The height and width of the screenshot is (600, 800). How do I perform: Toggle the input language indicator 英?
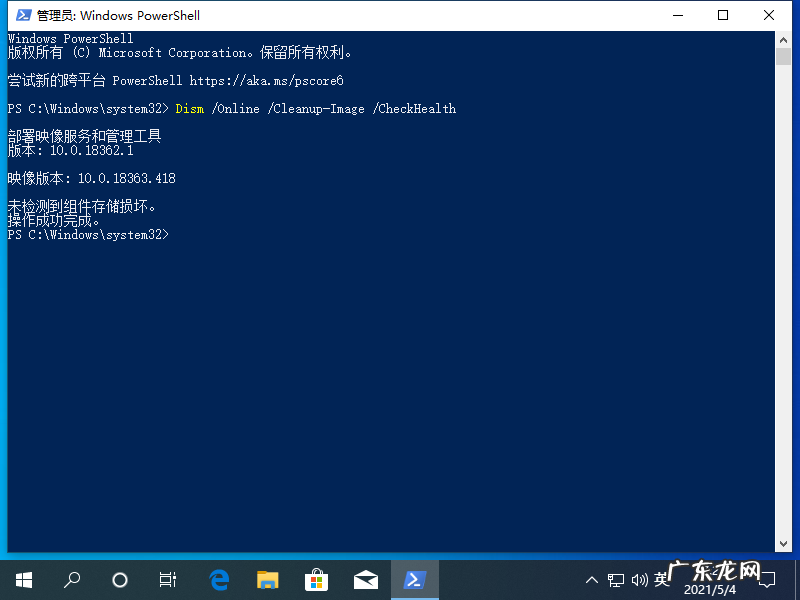[662, 579]
